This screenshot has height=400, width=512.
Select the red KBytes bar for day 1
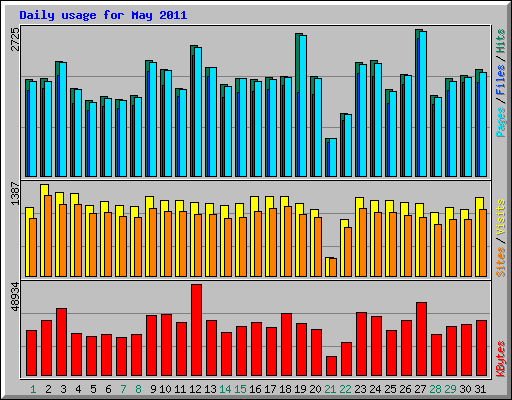pyautogui.click(x=31, y=353)
